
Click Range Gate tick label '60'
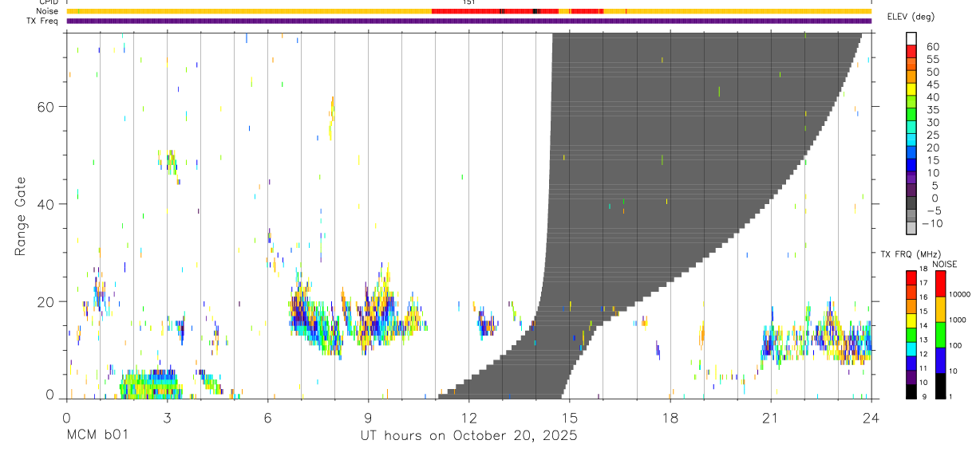point(45,107)
